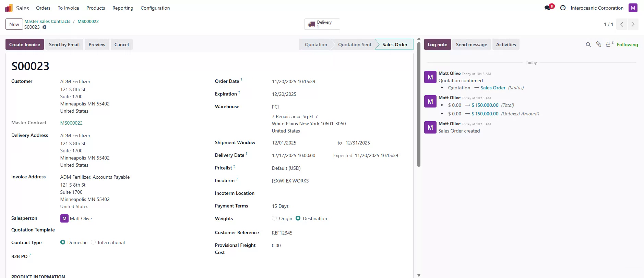
Task: Click the Warehouse PCI field
Action: pos(275,107)
